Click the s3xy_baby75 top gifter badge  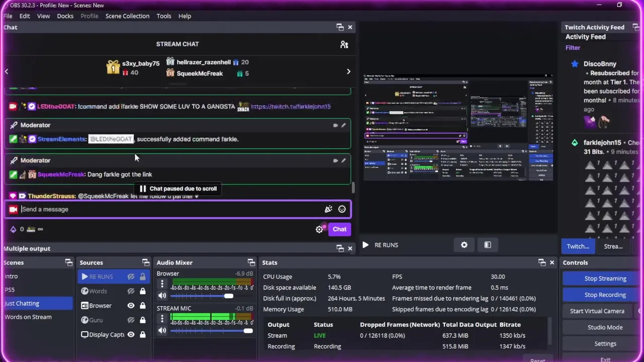tap(113, 67)
